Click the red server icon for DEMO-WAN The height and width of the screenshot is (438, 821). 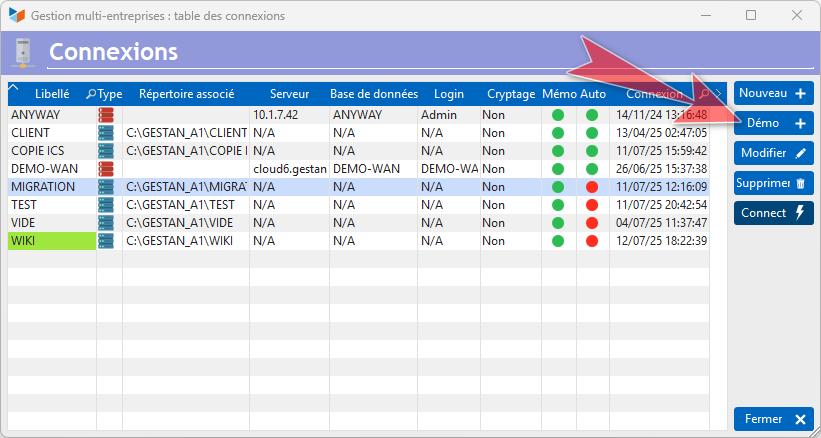point(106,169)
